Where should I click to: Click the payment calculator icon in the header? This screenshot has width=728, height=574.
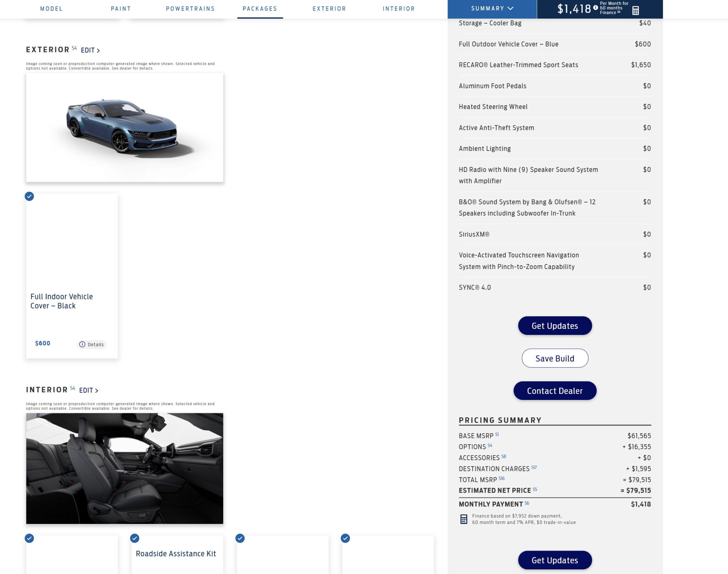[636, 10]
